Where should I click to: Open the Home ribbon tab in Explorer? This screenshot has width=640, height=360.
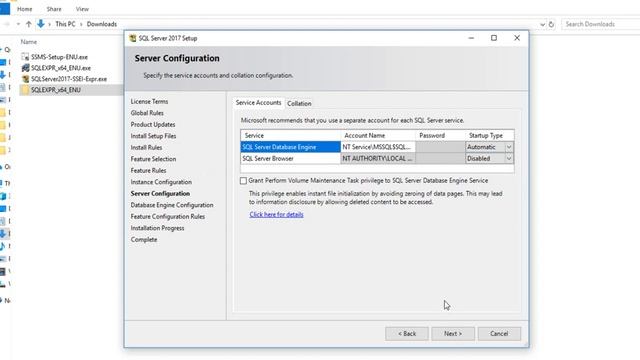24,9
